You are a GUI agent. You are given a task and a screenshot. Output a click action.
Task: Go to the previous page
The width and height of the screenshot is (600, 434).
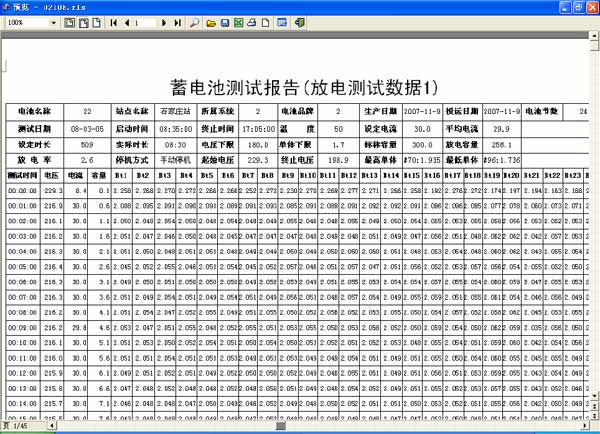127,23
